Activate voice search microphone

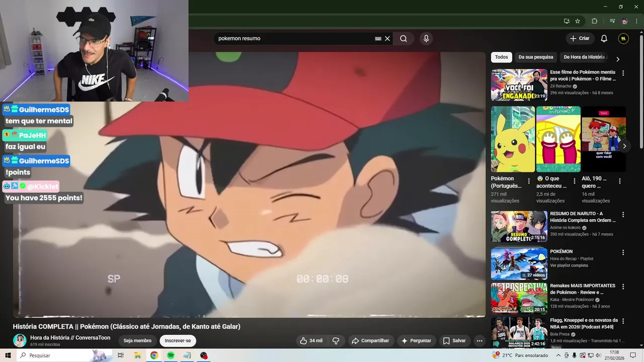(x=426, y=39)
